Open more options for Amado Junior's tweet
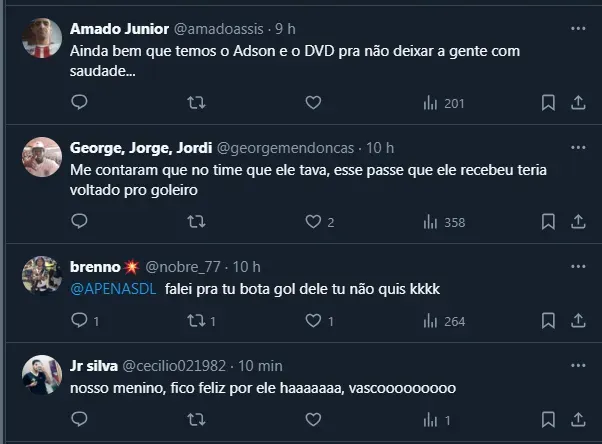The height and width of the screenshot is (444, 602). pos(577,28)
